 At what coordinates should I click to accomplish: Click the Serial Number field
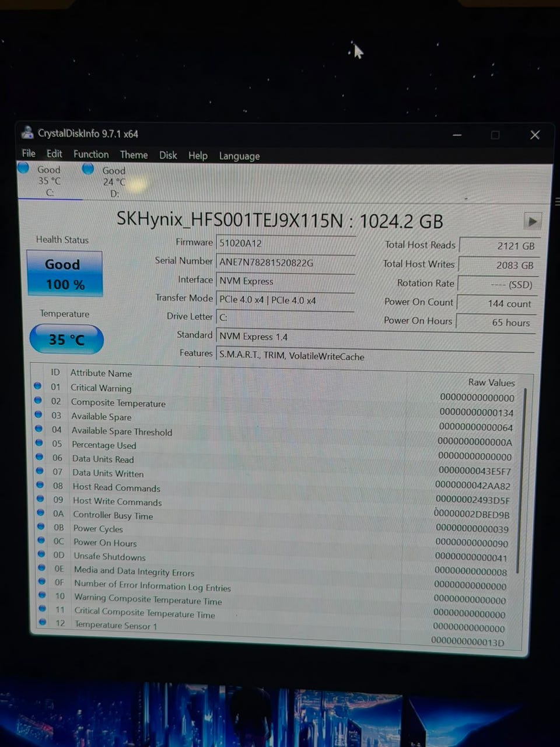(x=286, y=263)
